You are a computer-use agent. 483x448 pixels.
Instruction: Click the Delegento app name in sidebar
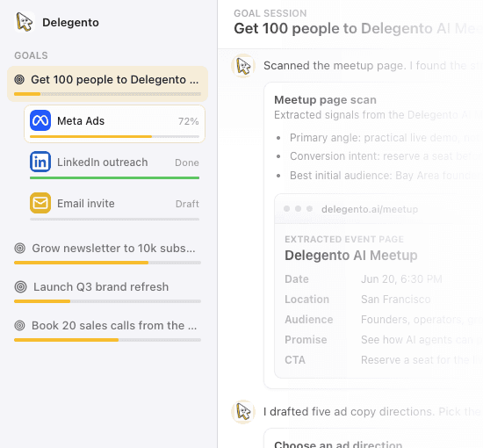coord(70,23)
